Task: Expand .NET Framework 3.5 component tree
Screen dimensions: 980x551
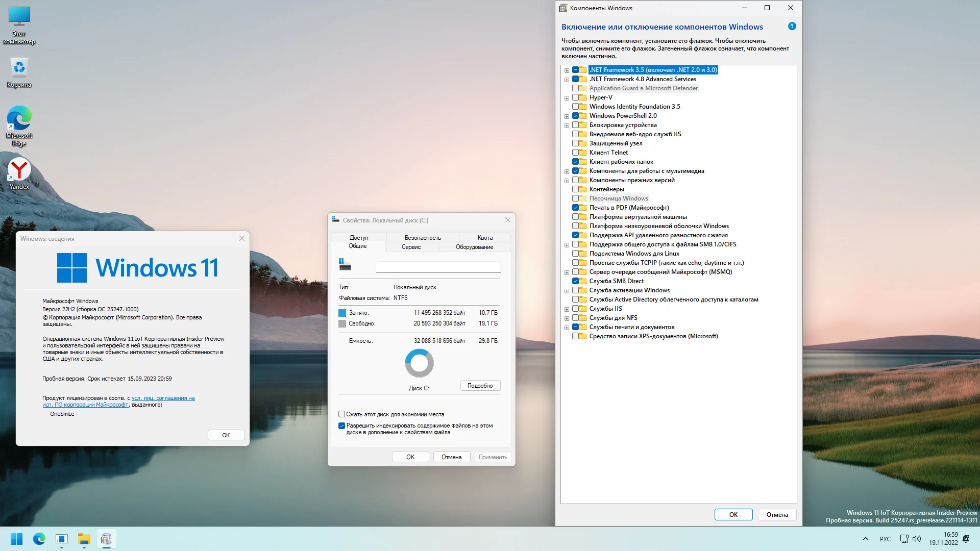Action: click(566, 70)
